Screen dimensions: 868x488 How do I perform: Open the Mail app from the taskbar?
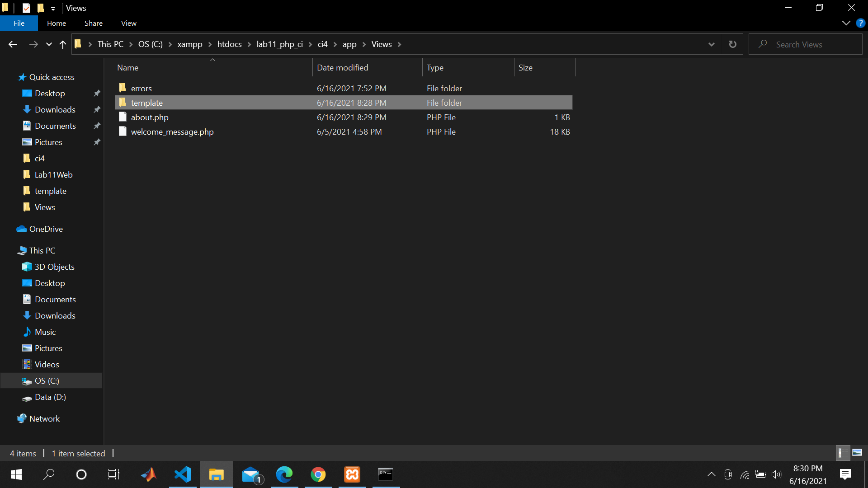[252, 474]
